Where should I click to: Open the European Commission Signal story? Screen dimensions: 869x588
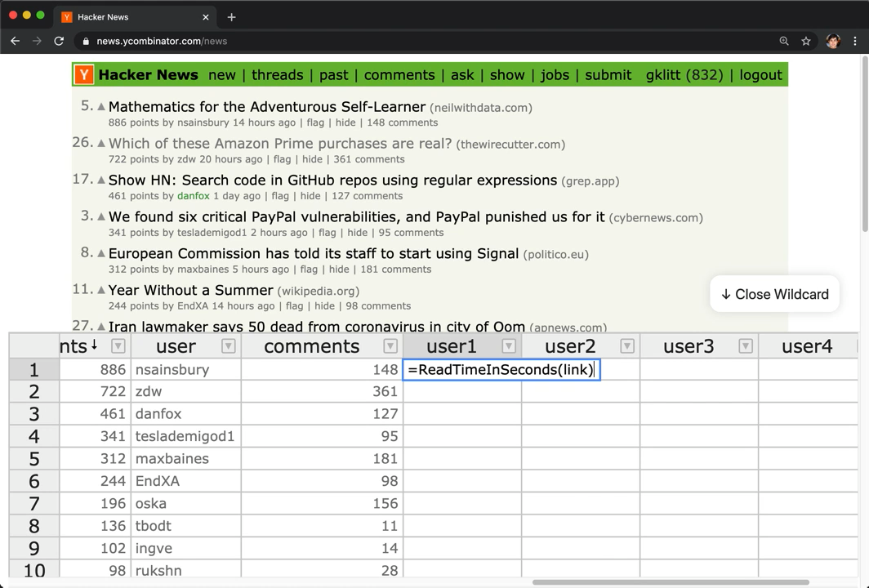click(314, 253)
